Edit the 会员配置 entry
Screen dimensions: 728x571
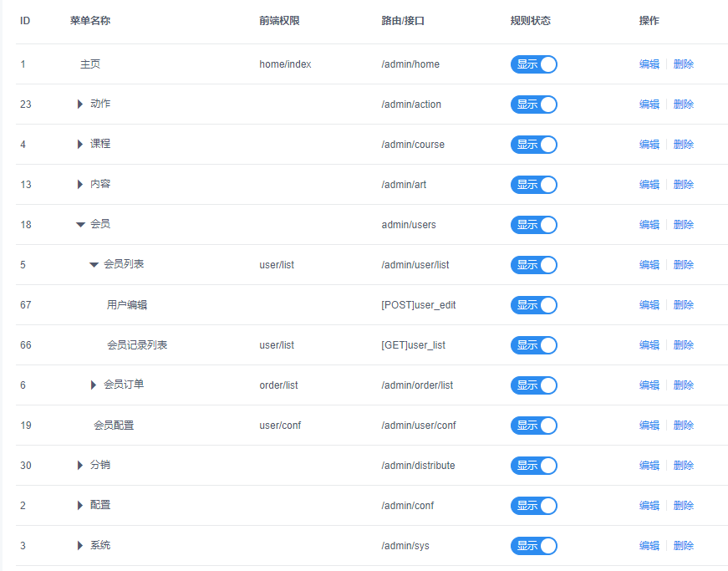pyautogui.click(x=649, y=426)
